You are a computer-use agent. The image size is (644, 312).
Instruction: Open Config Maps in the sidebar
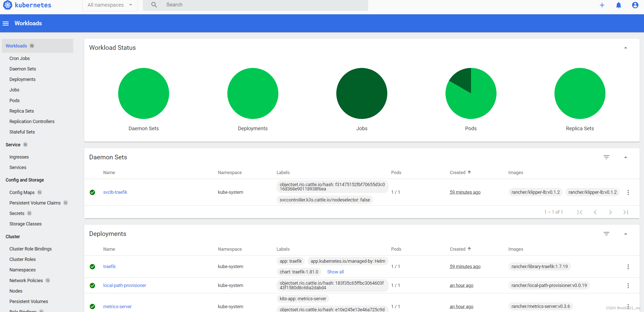[22, 193]
